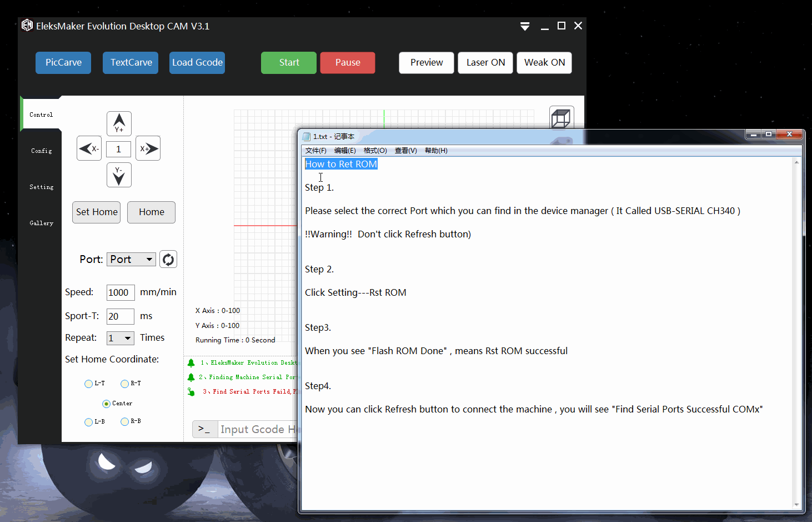
Task: Click the 'Flash ROM Done' line in Notepad
Action: [436, 351]
